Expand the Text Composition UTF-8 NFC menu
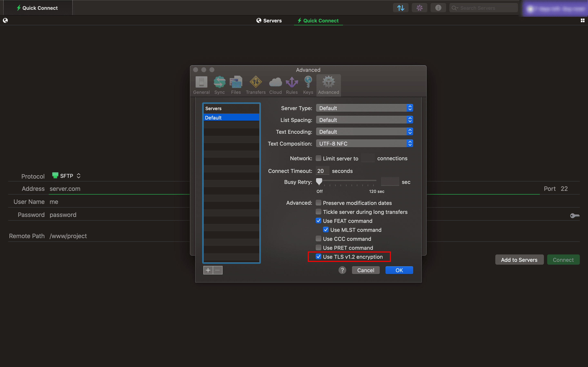Viewport: 588px width, 367px height. [364, 144]
